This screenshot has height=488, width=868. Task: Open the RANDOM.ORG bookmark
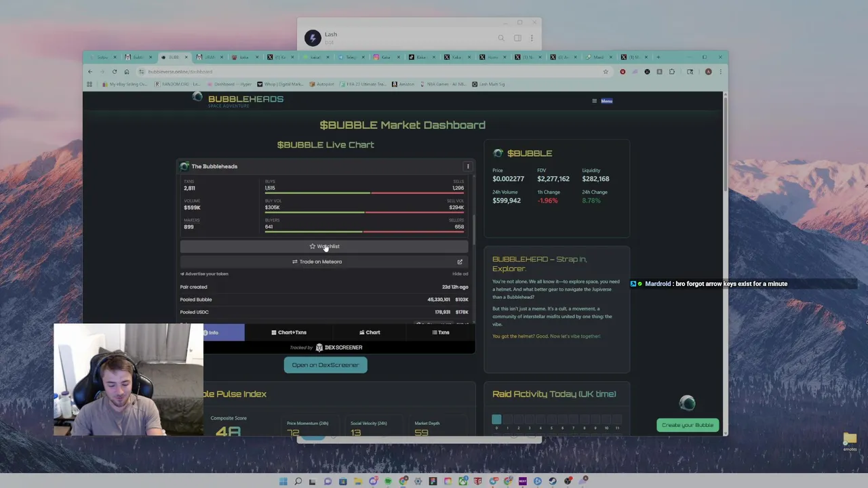coord(177,84)
